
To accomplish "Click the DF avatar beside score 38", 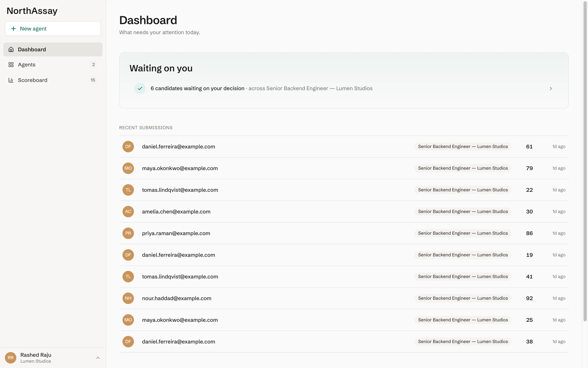I will [x=128, y=341].
